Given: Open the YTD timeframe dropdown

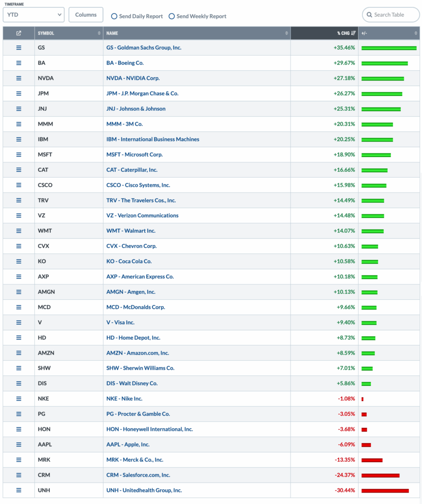Looking at the screenshot, I should tap(34, 15).
